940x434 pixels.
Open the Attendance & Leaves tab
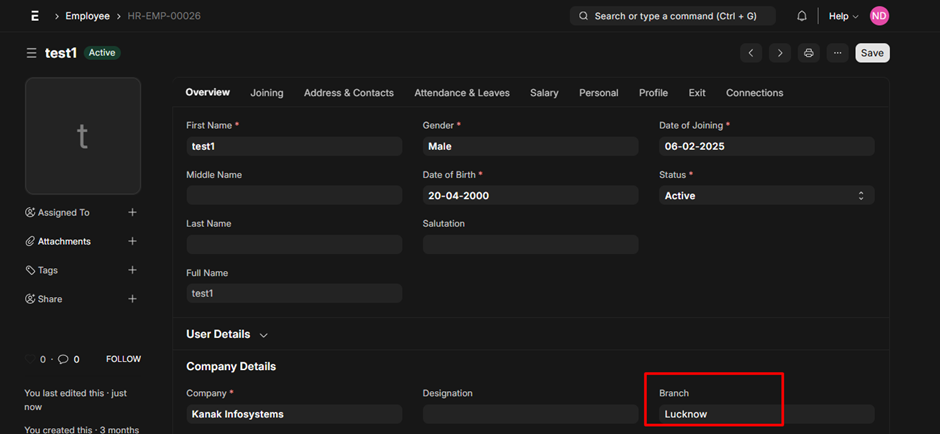pyautogui.click(x=462, y=93)
